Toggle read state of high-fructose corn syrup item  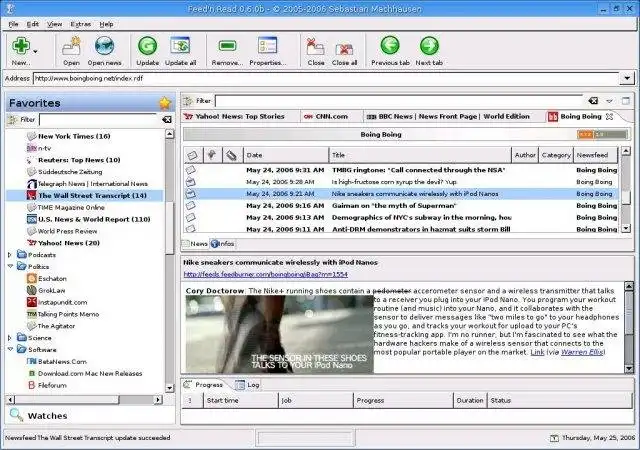[x=191, y=182]
